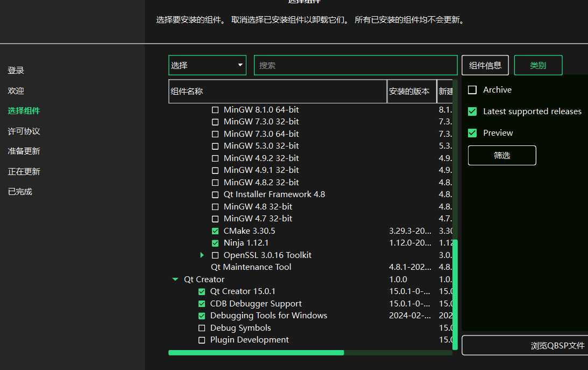The height and width of the screenshot is (370, 588).
Task: Go to 准备更新 step in sidebar
Action: 24,151
